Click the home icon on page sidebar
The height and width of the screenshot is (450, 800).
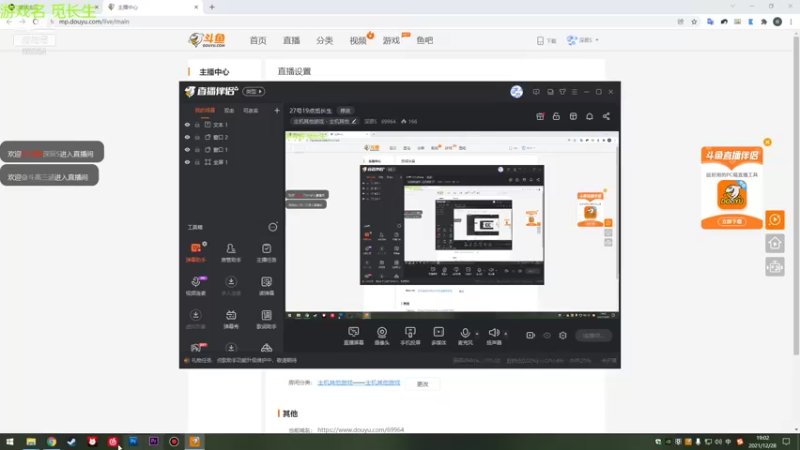[x=774, y=243]
